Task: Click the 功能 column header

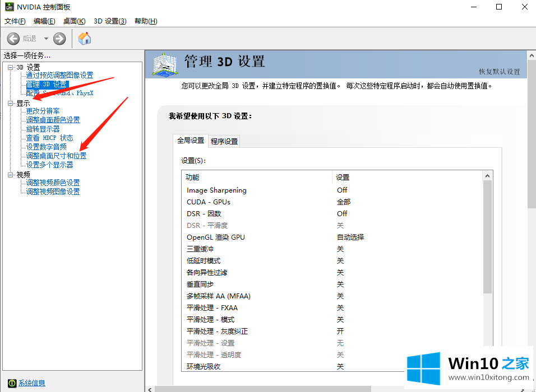Action: point(257,177)
